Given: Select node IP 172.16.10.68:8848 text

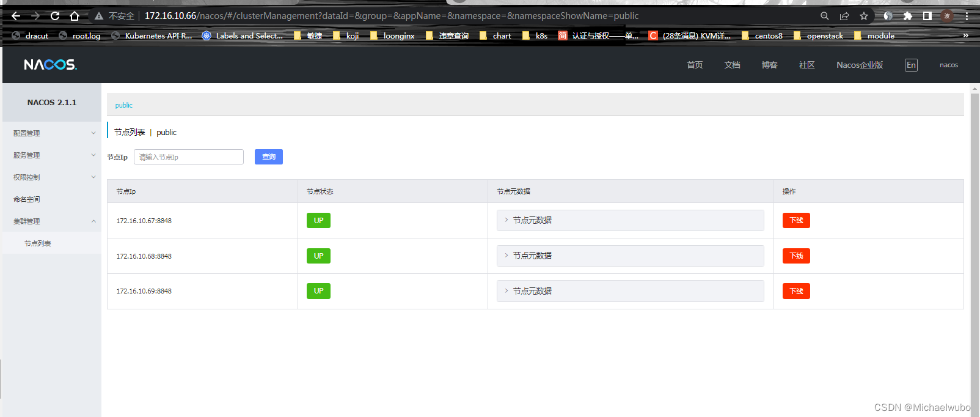Looking at the screenshot, I should point(144,256).
